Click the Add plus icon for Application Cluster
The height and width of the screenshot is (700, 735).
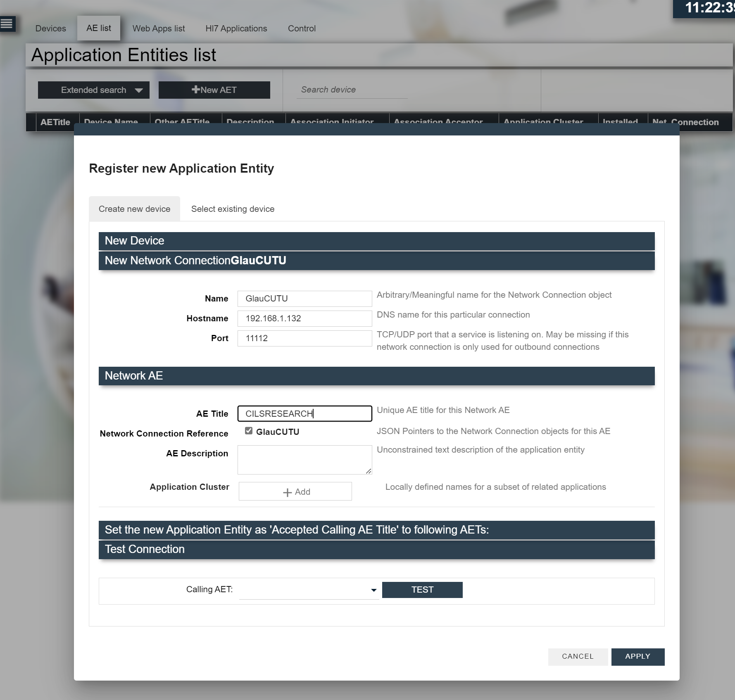pos(287,492)
